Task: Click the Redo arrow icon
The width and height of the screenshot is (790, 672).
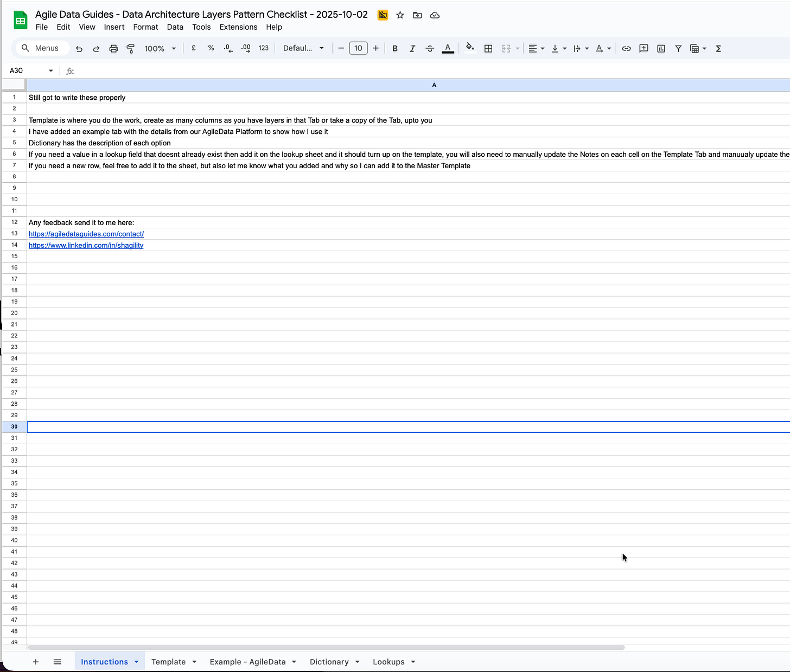Action: click(96, 49)
